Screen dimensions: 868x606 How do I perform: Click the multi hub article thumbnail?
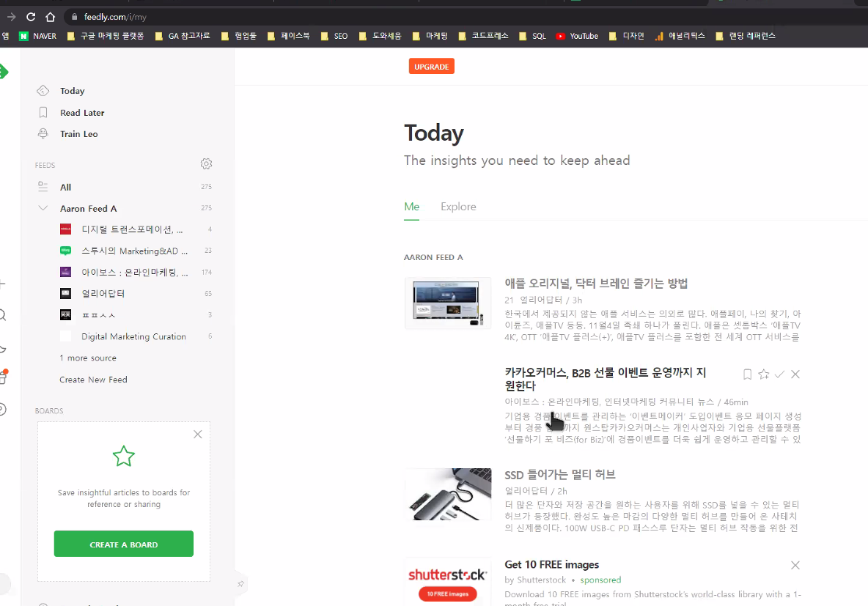click(447, 494)
